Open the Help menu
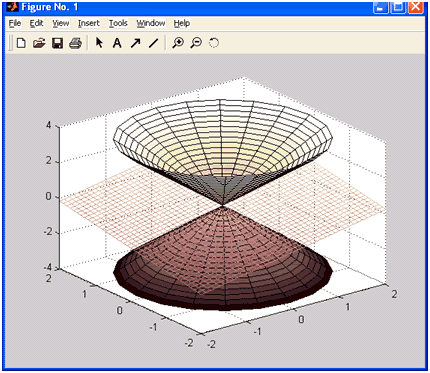Viewport: 430px width, 373px height. point(182,23)
